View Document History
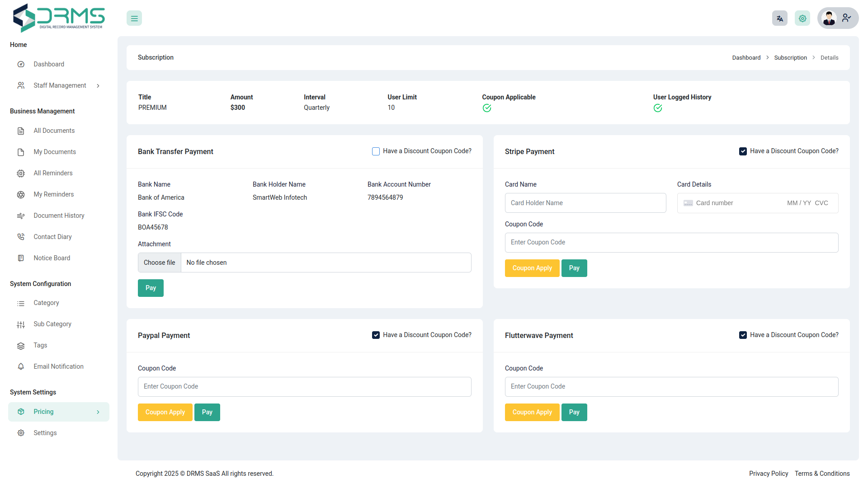The width and height of the screenshot is (868, 488). pos(59,216)
